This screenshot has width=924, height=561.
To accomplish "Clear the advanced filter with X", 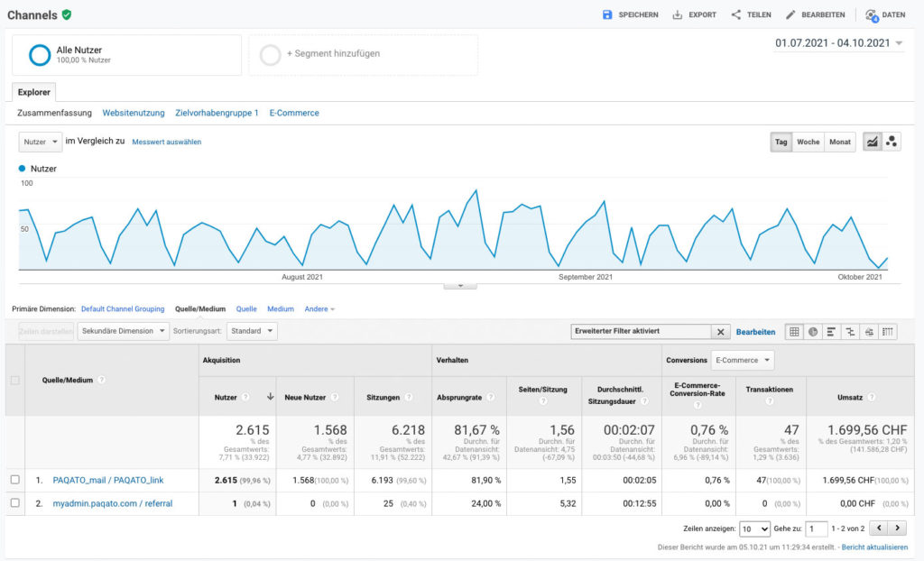I will (x=721, y=332).
